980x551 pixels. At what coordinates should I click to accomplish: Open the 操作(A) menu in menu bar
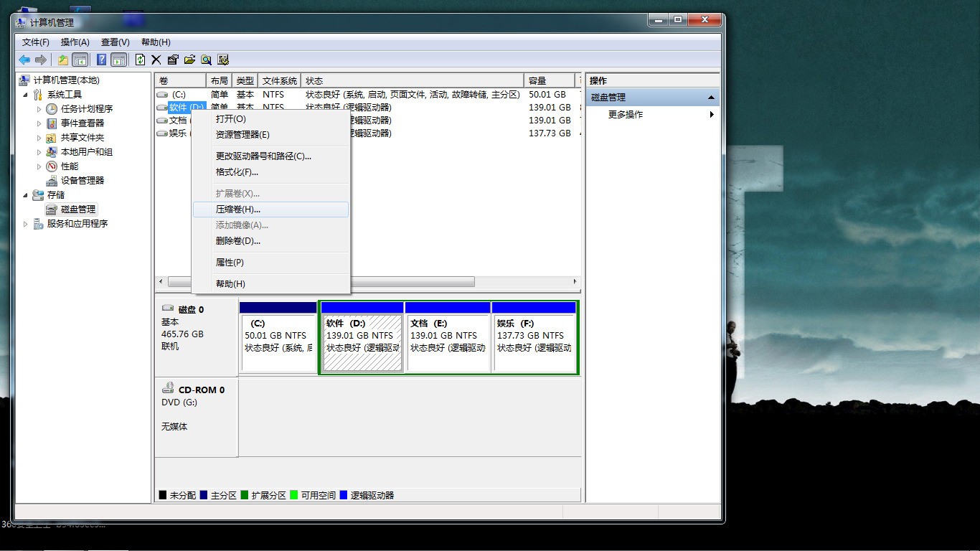[x=75, y=42]
